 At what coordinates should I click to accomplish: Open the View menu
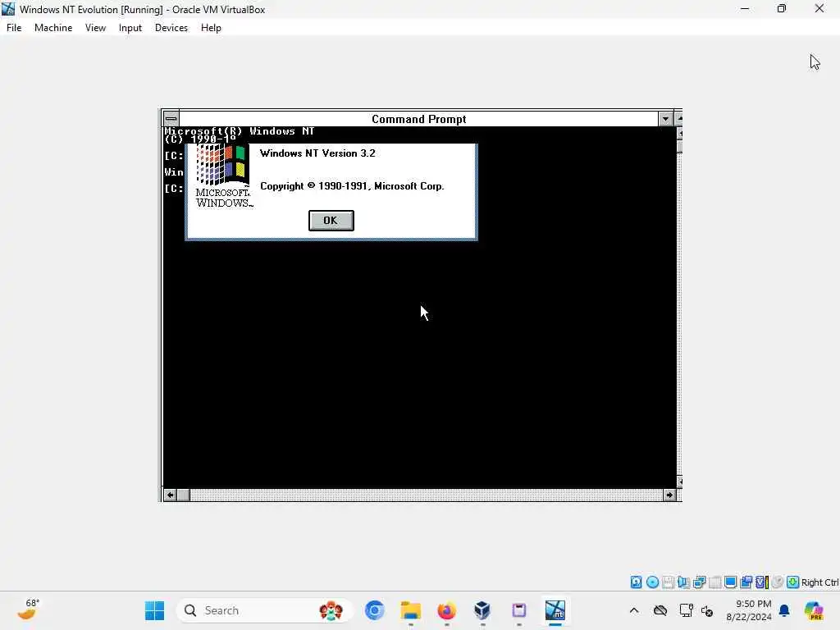(x=95, y=28)
